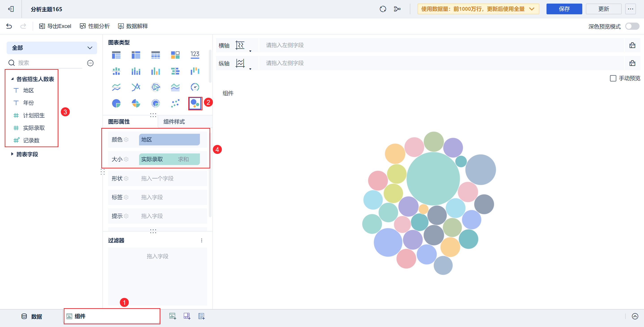Image resolution: width=644 pixels, height=327 pixels.
Task: Add a new component at bottom bar
Action: coord(172,316)
